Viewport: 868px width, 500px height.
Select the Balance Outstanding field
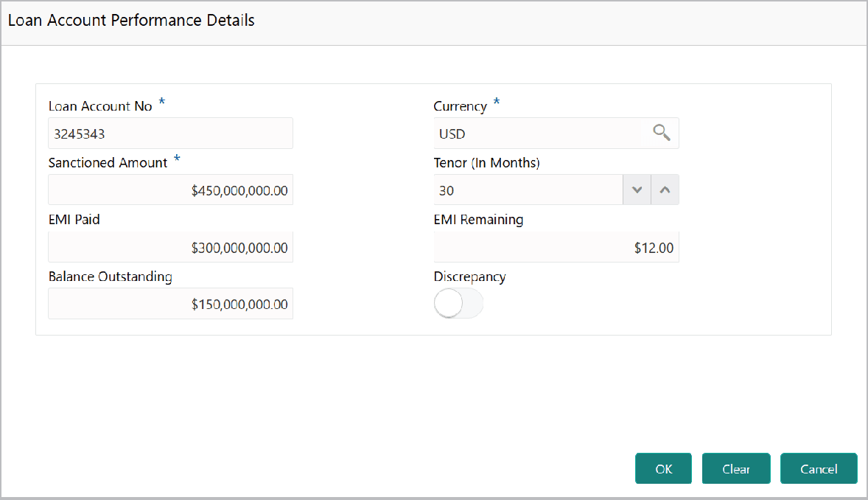coord(170,303)
